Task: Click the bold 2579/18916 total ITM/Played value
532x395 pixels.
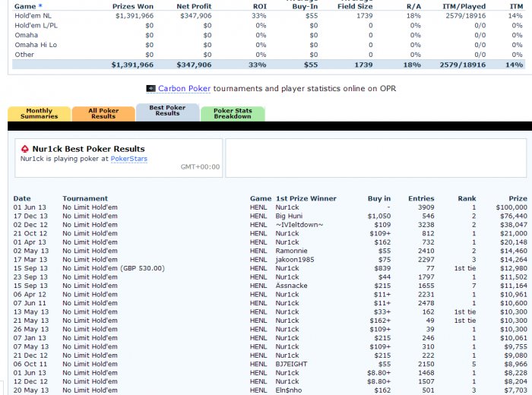Action: click(x=462, y=65)
